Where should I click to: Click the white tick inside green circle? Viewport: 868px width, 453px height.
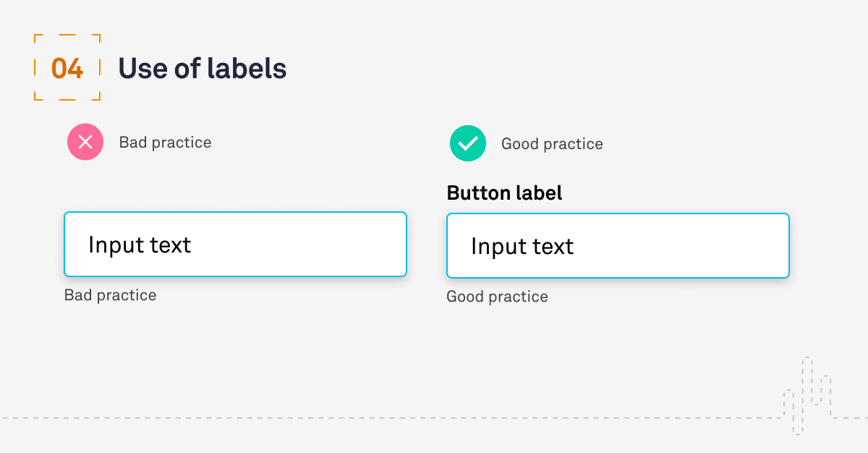(468, 143)
